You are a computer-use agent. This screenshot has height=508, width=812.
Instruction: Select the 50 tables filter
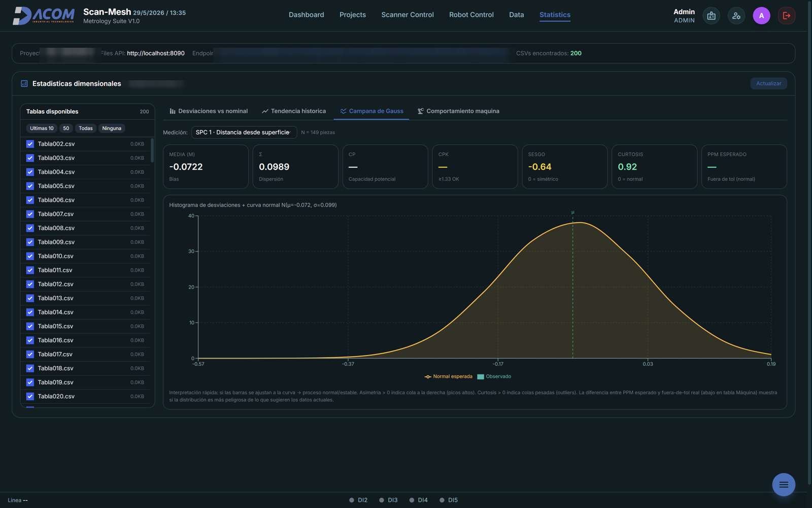click(66, 129)
